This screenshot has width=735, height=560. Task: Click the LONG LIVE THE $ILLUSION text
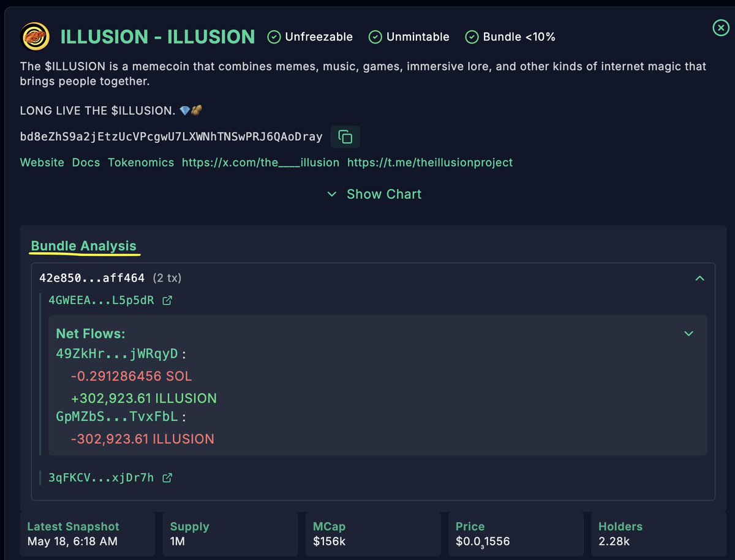coord(98,110)
